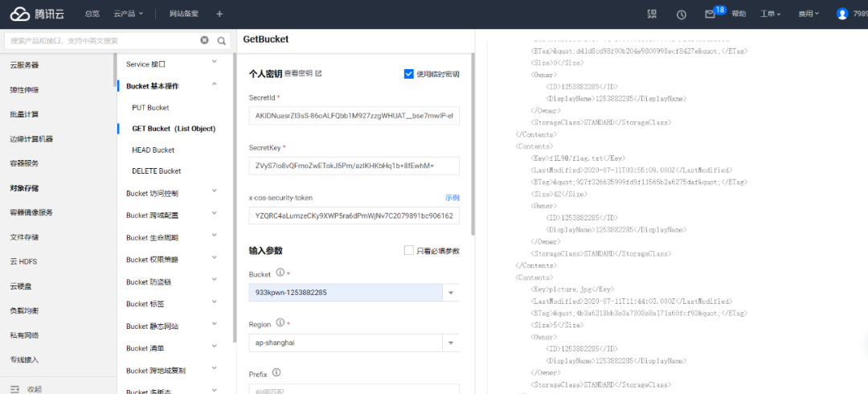The image size is (868, 394).
Task: Clear the search box with X icon
Action: point(204,40)
